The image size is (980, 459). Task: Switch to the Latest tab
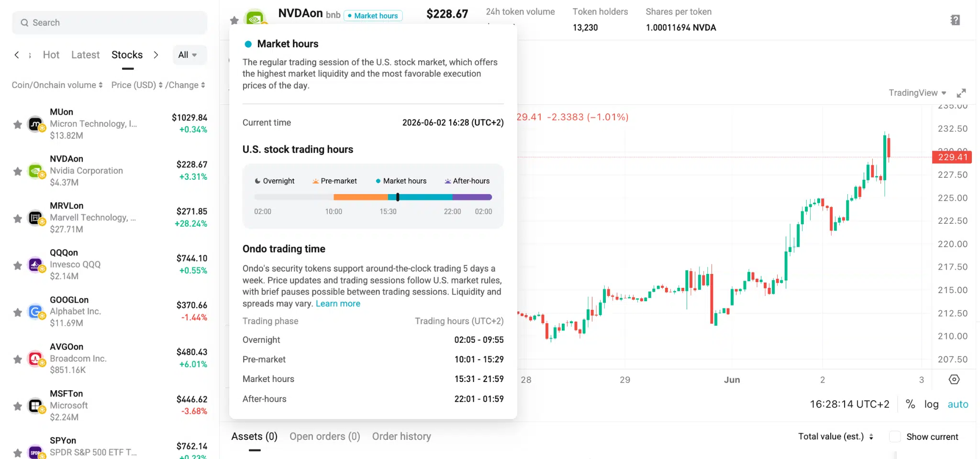point(85,55)
